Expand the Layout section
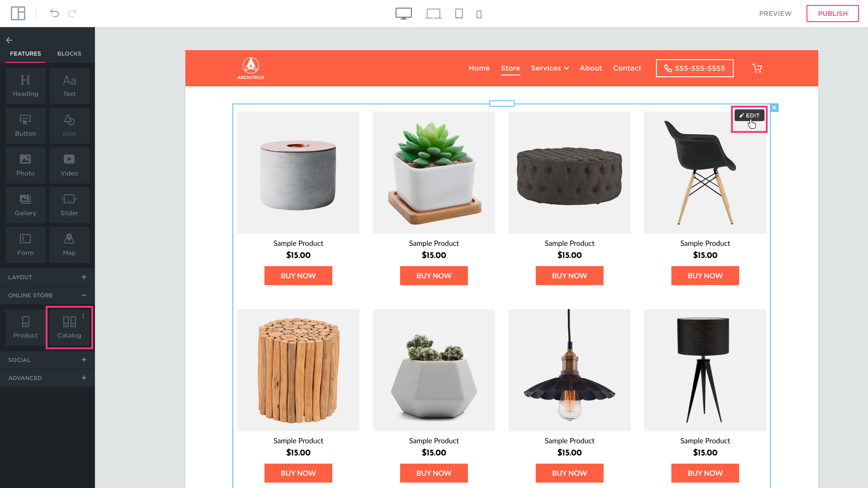Screen dimensions: 868x488 pos(47,277)
